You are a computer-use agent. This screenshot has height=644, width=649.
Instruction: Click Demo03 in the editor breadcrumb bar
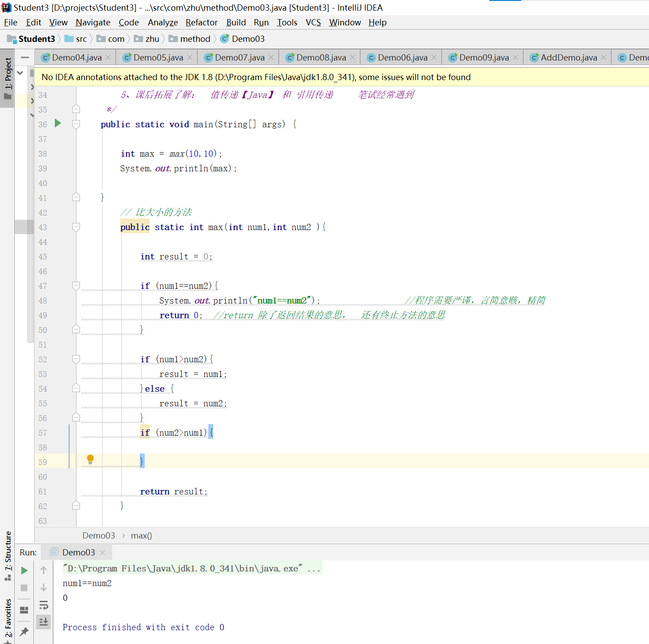coord(99,535)
